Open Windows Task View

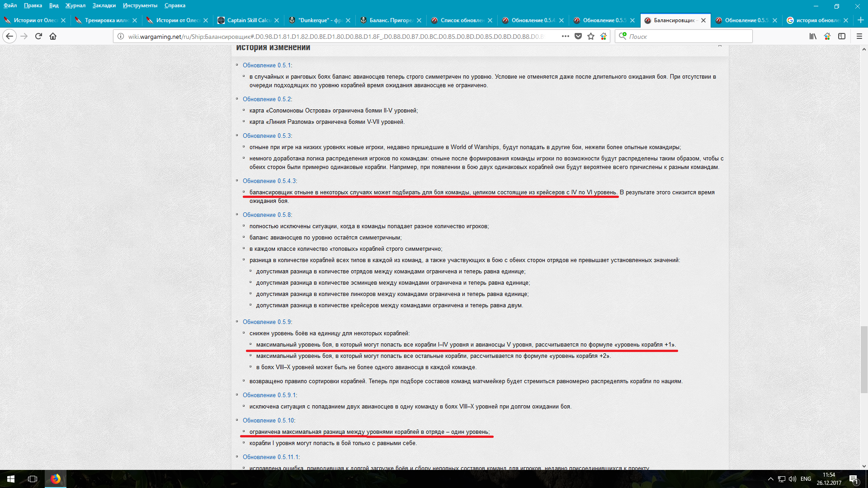(33, 479)
